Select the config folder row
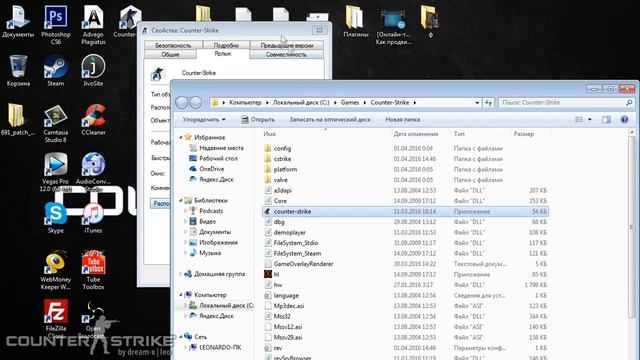The height and width of the screenshot is (360, 640). (405, 148)
